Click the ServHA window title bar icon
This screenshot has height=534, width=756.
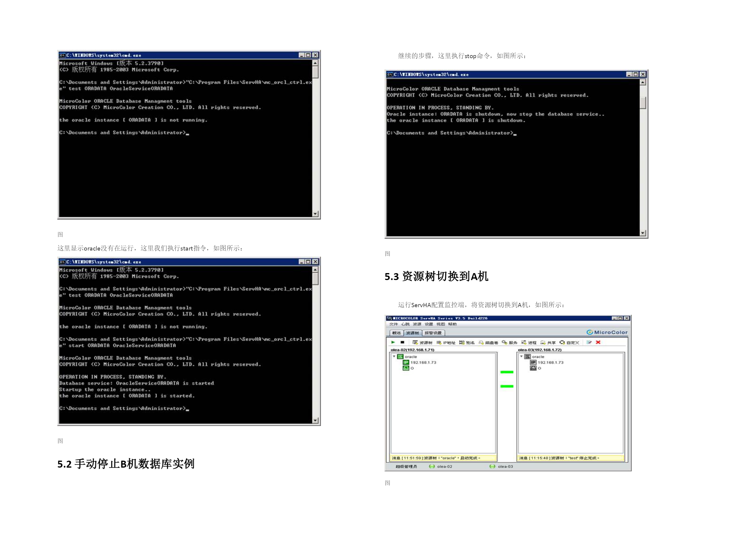tap(389, 318)
